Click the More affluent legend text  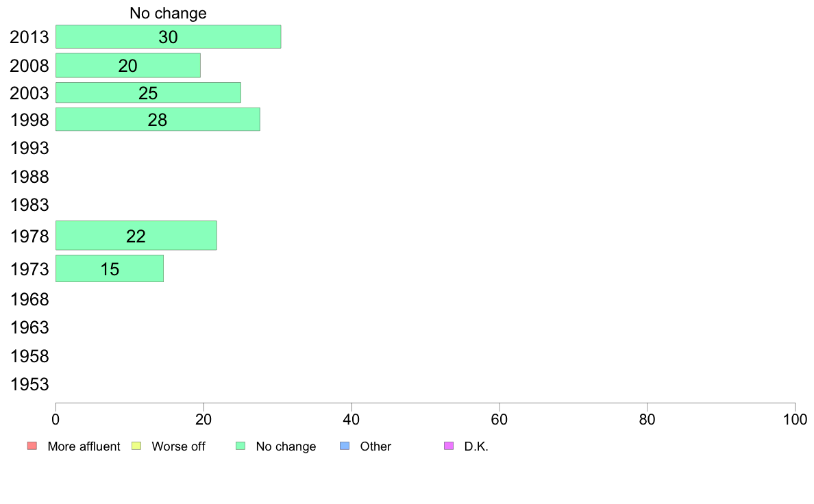point(84,446)
